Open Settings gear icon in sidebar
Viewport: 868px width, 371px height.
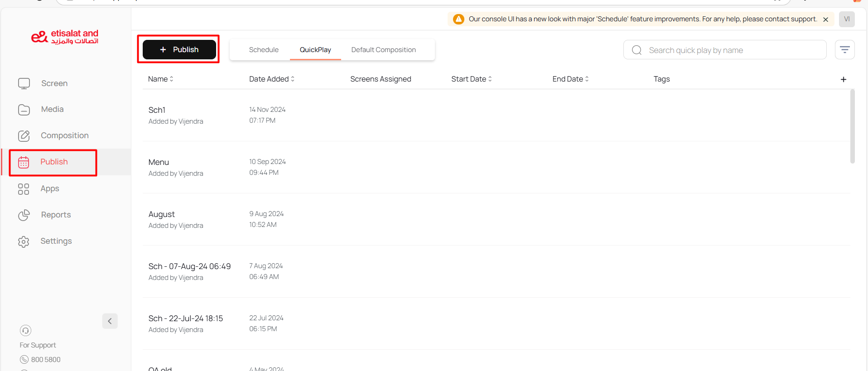pyautogui.click(x=24, y=241)
